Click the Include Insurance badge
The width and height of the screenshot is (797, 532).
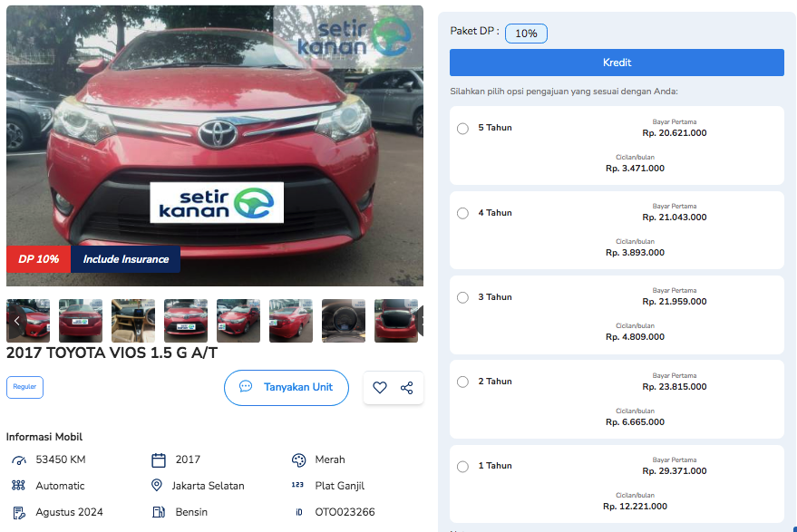[x=125, y=259]
